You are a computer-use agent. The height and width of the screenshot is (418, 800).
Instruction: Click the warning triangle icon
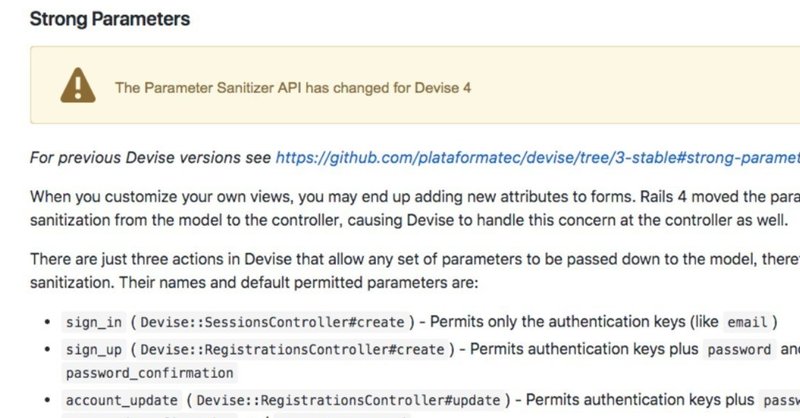pyautogui.click(x=78, y=85)
